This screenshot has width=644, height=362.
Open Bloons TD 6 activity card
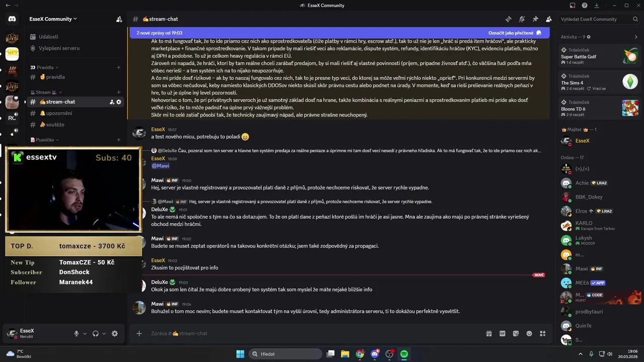[x=600, y=108]
